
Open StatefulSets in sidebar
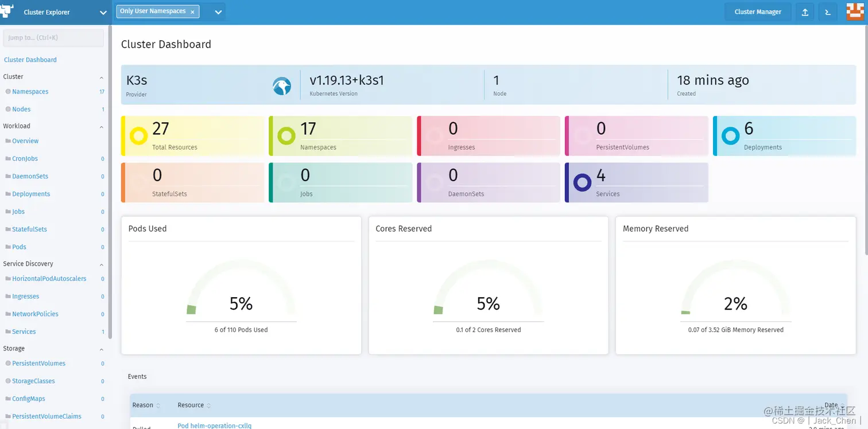coord(29,229)
